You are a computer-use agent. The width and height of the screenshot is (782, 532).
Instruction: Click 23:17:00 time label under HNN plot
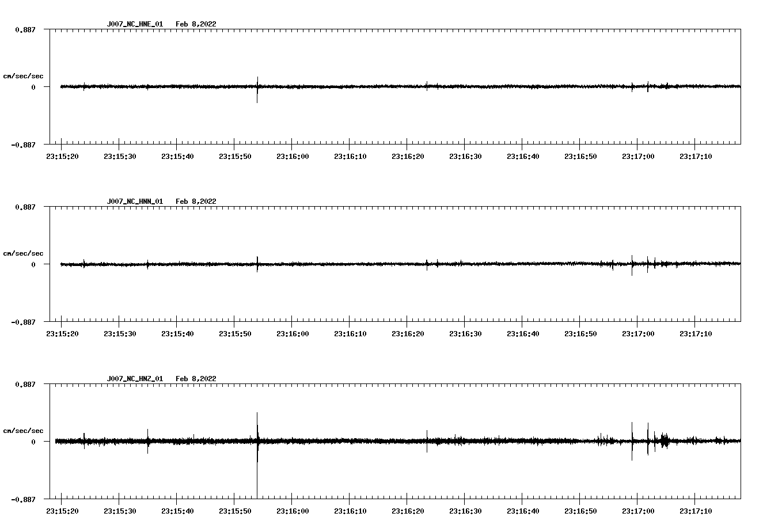(x=638, y=334)
